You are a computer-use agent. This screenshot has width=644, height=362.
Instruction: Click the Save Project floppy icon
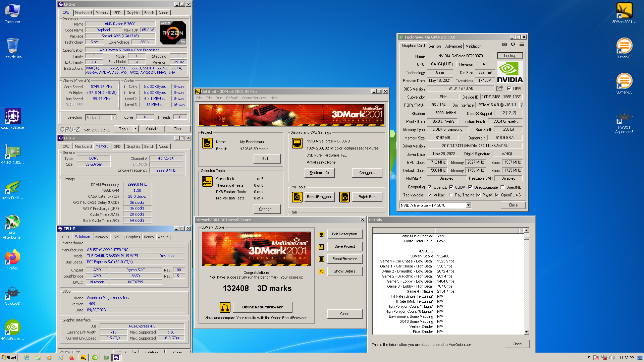(321, 247)
